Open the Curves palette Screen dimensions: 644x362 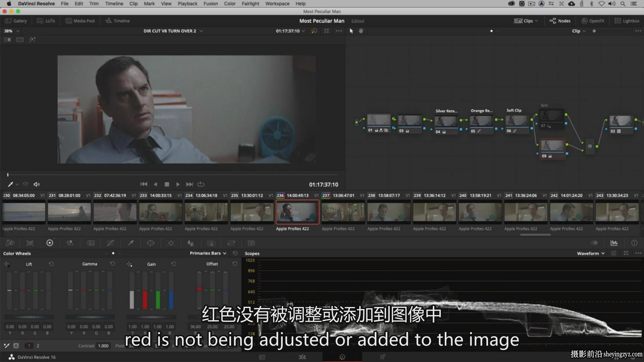pyautogui.click(x=110, y=243)
